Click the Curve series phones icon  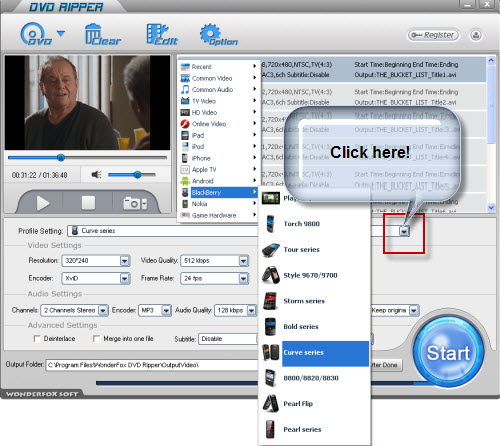(271, 352)
